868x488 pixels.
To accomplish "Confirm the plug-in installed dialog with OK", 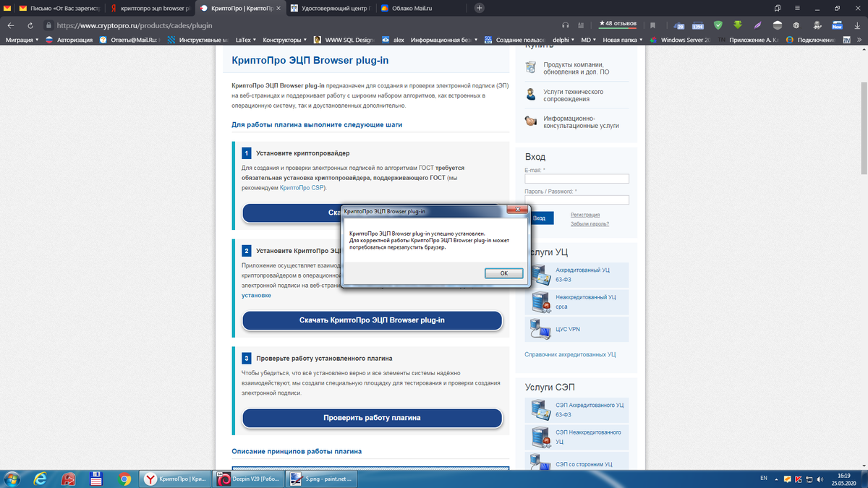I will tap(504, 273).
